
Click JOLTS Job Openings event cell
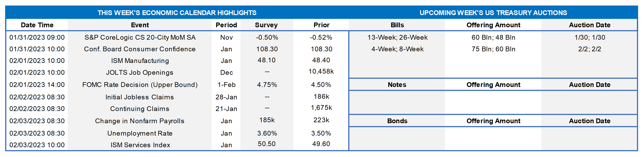[x=140, y=73]
